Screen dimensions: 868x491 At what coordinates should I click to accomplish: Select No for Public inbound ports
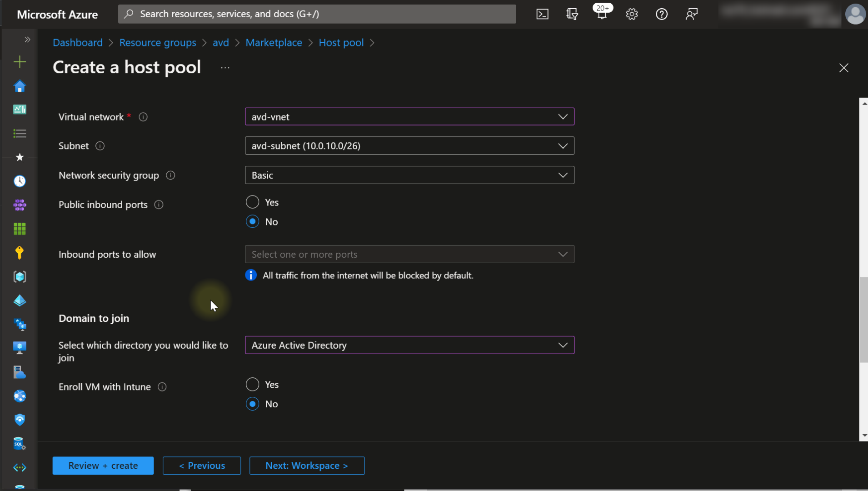[252, 222]
